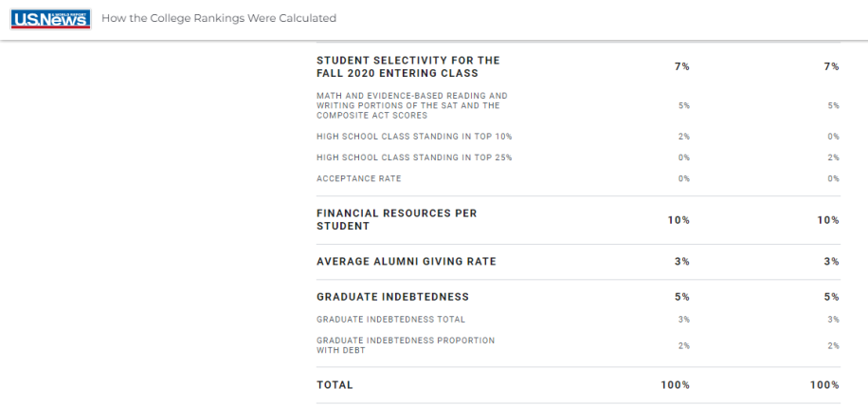
Task: Click the Average Alumni Giving Rate heading
Action: tap(407, 262)
